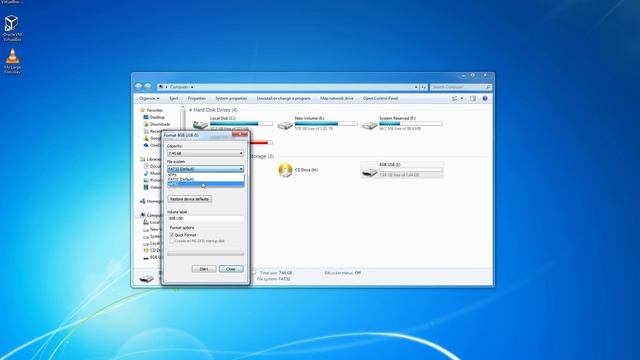Click the Explorer Back arrow button

139,87
